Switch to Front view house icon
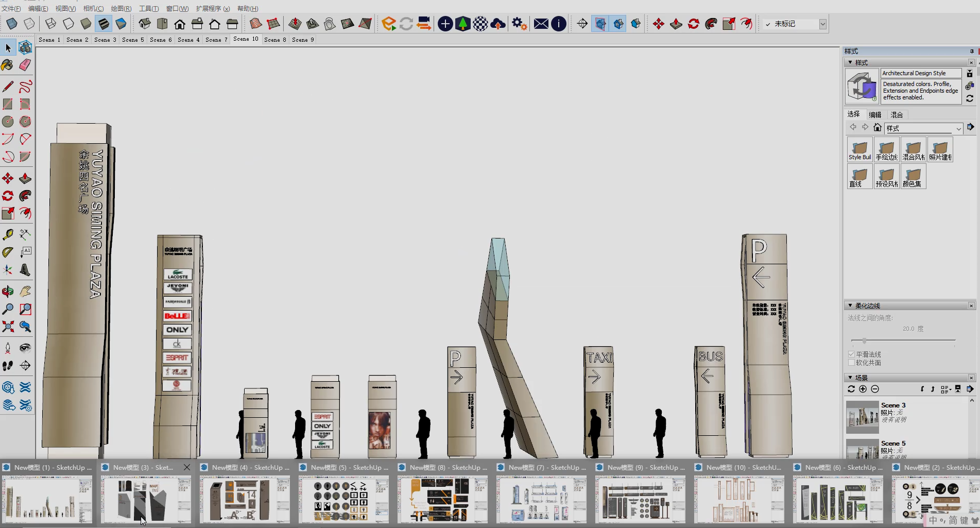Image resolution: width=980 pixels, height=528 pixels. click(x=180, y=24)
